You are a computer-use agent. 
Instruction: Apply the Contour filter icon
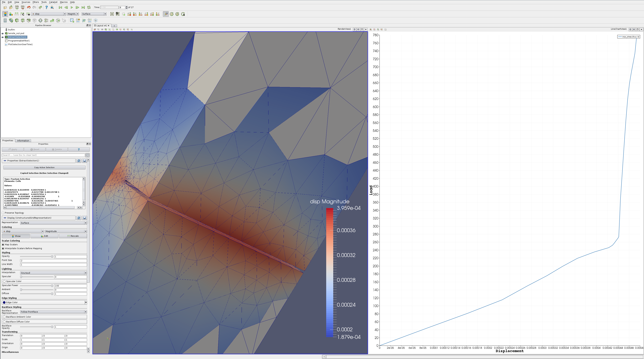pos(11,20)
